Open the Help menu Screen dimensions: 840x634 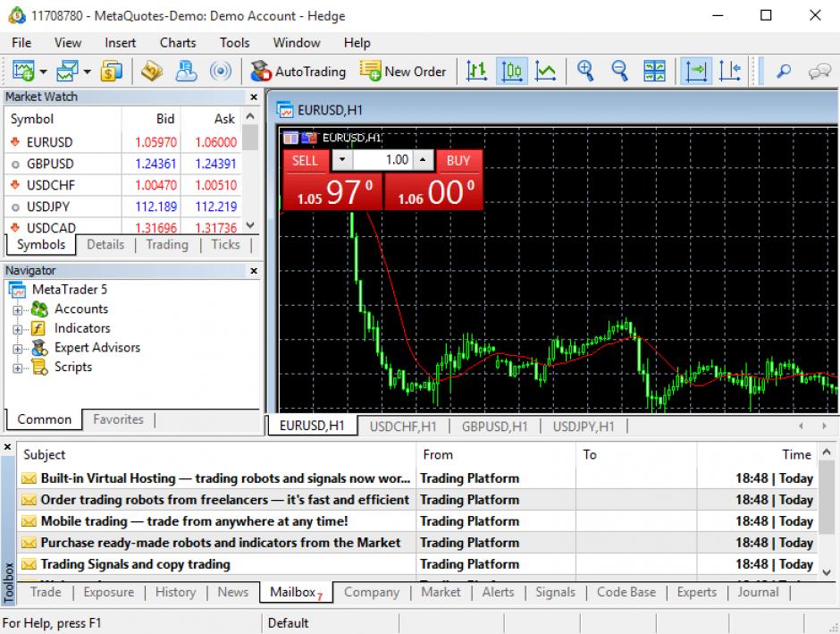click(357, 43)
